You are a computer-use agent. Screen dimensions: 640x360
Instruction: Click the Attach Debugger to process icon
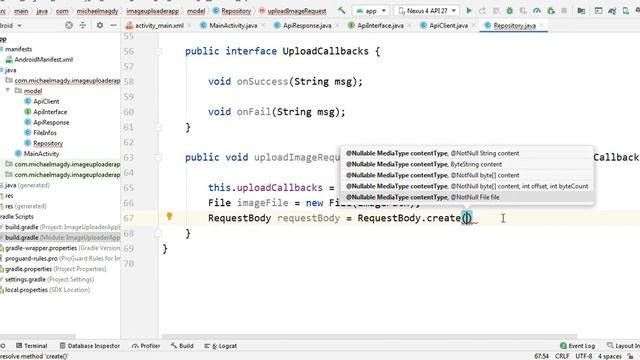pyautogui.click(x=551, y=11)
